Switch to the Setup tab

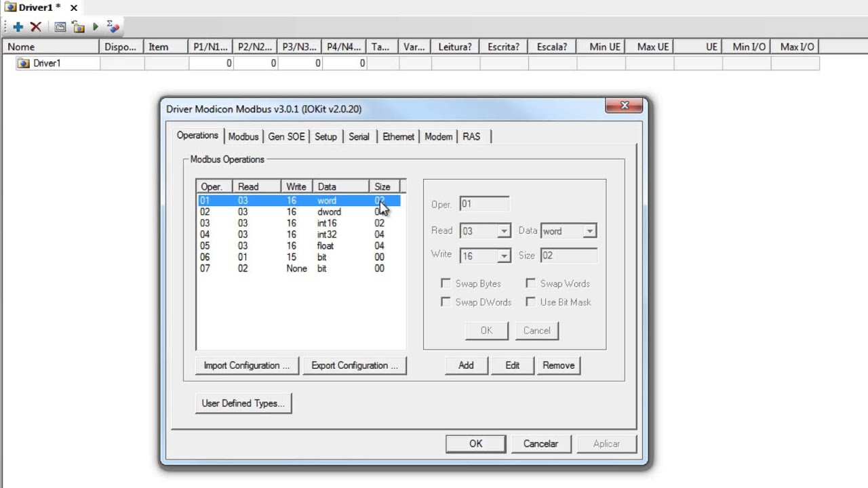coord(325,137)
